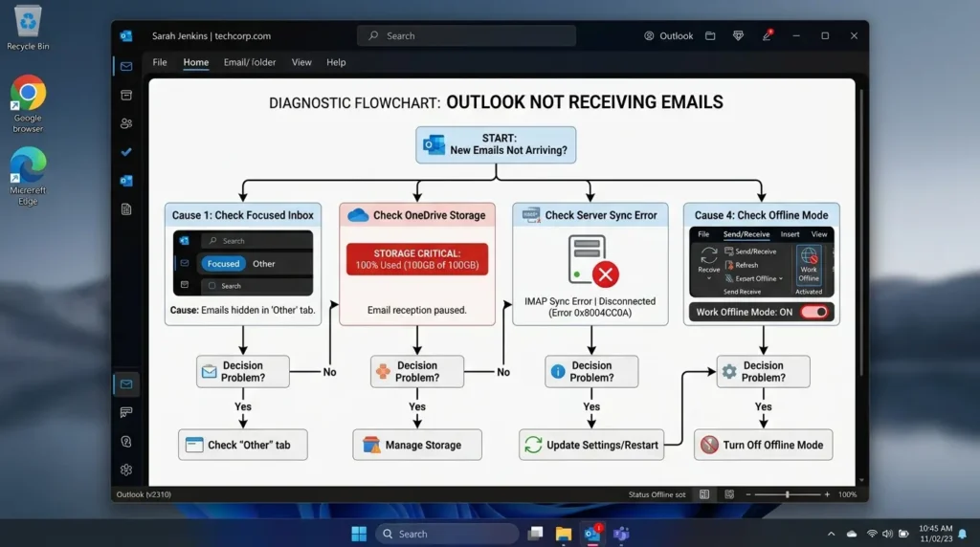Viewport: 980px width, 547px height.
Task: Select the lower mail envelope icon in sidebar
Action: (x=126, y=384)
